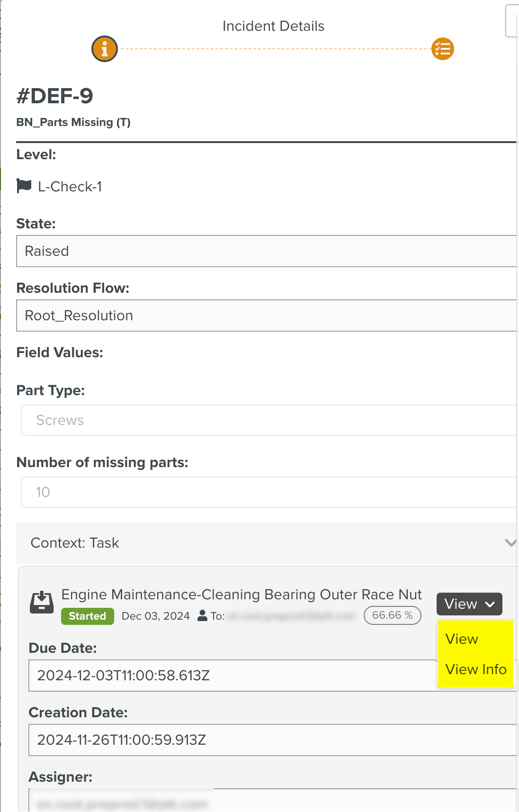
Task: Open the View dropdown button
Action: pyautogui.click(x=469, y=604)
